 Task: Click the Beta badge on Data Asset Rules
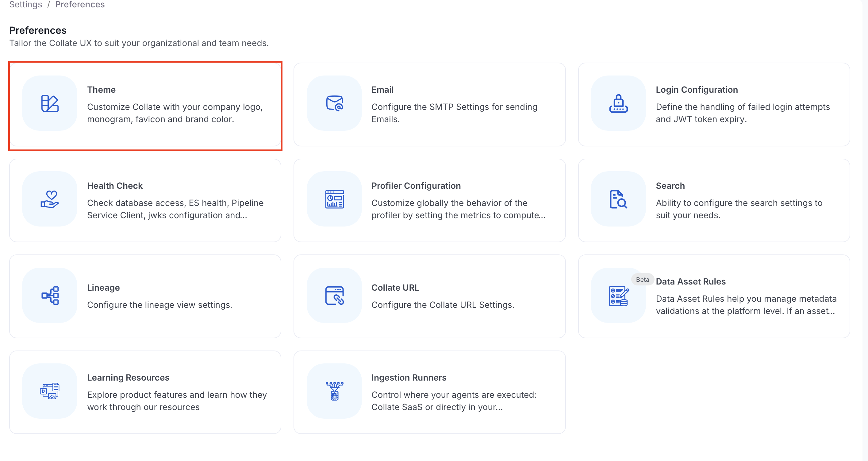(642, 280)
